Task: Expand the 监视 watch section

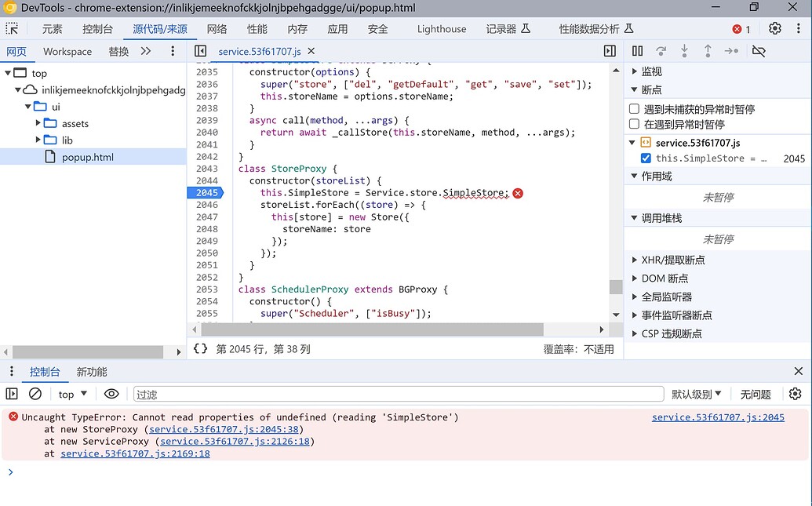Action: click(x=634, y=71)
